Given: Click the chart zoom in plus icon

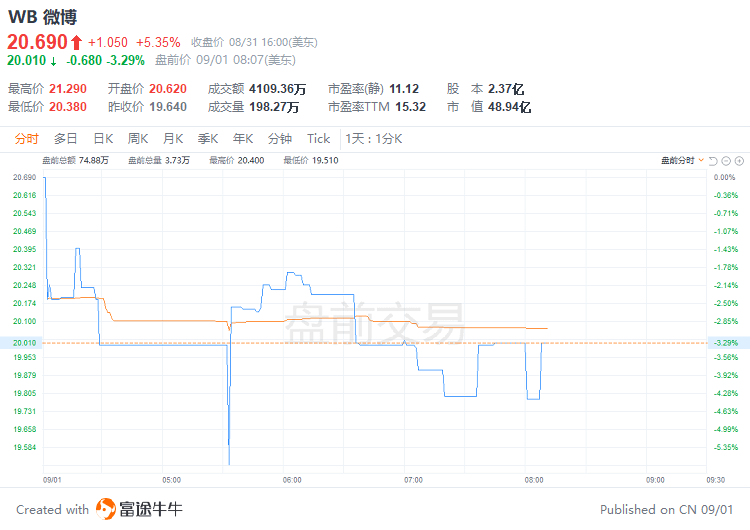Looking at the screenshot, I should coord(739,161).
